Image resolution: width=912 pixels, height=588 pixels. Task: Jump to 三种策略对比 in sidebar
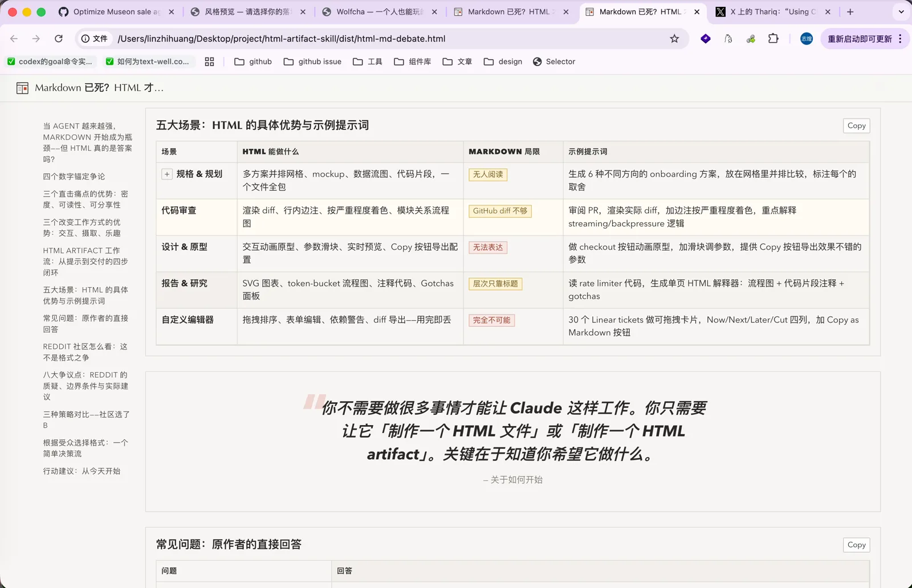click(x=87, y=420)
